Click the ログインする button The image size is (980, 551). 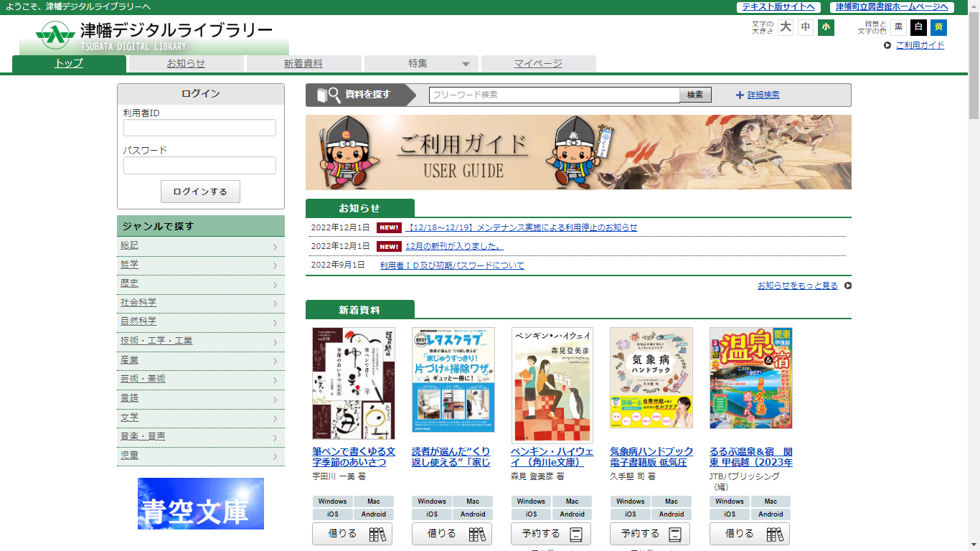pyautogui.click(x=200, y=192)
